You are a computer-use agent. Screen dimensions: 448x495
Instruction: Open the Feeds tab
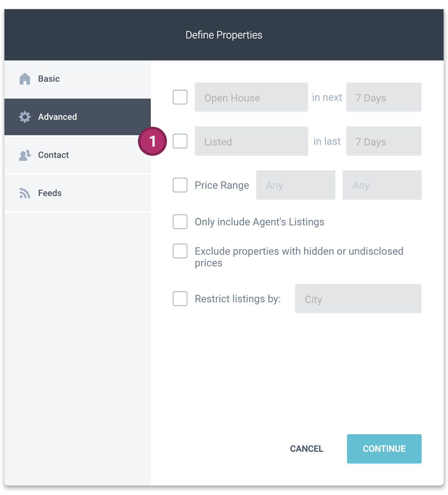pos(78,193)
